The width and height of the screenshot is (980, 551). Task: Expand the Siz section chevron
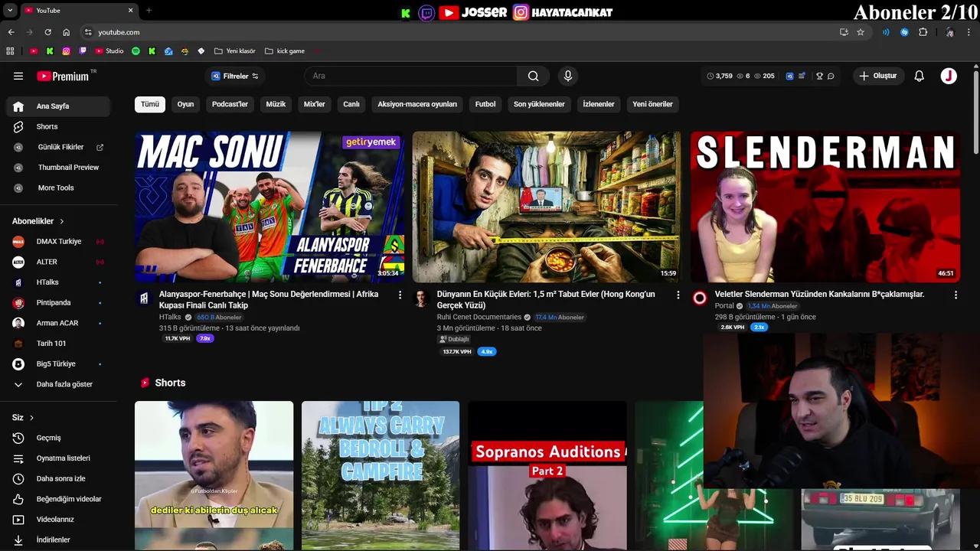pyautogui.click(x=31, y=418)
